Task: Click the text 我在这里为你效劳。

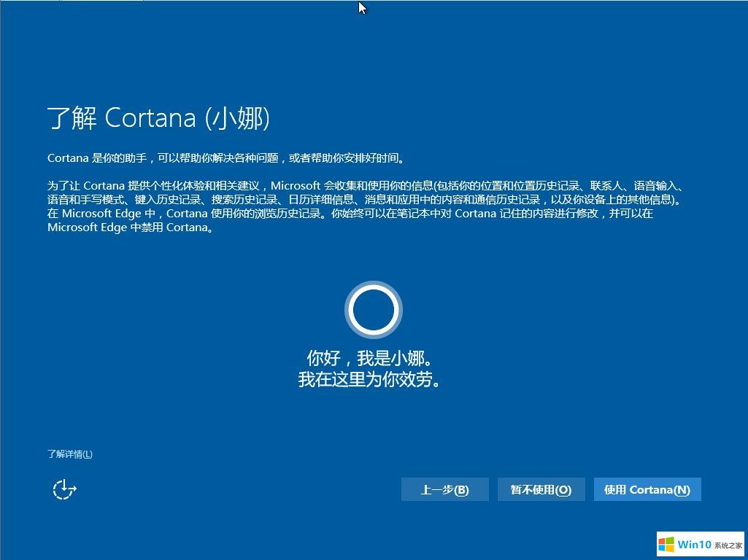Action: click(x=370, y=379)
